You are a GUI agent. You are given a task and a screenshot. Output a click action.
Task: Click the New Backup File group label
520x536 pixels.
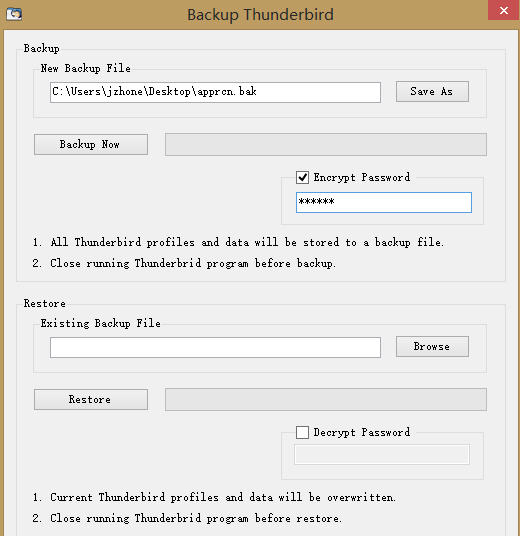85,68
